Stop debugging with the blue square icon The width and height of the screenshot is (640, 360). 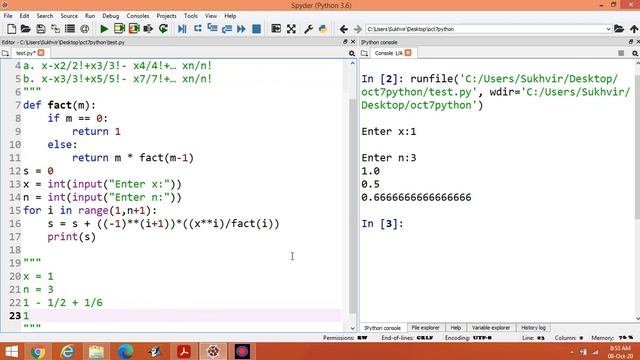coord(256,29)
